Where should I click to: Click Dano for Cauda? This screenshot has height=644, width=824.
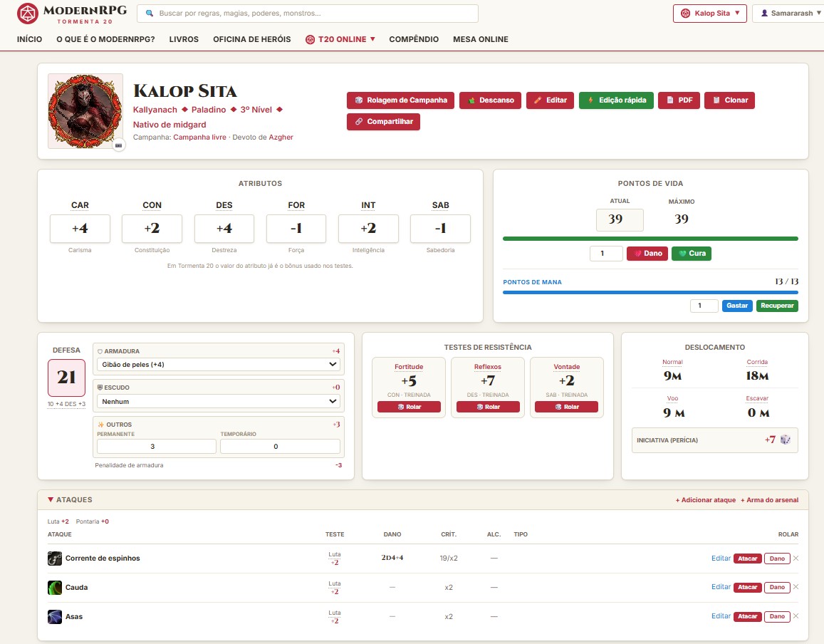[x=777, y=587]
